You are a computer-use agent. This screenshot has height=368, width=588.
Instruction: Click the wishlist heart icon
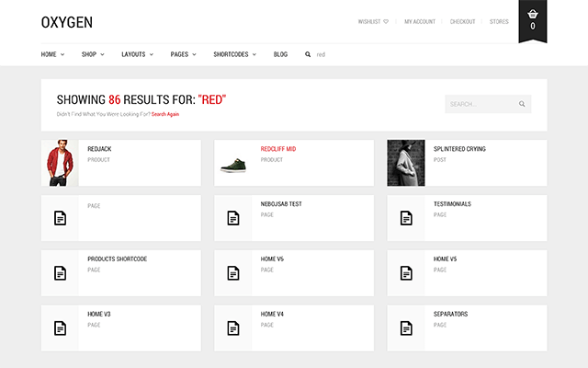pos(386,21)
